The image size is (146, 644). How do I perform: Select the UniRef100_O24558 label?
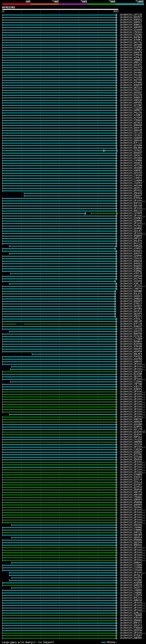(x=131, y=47)
